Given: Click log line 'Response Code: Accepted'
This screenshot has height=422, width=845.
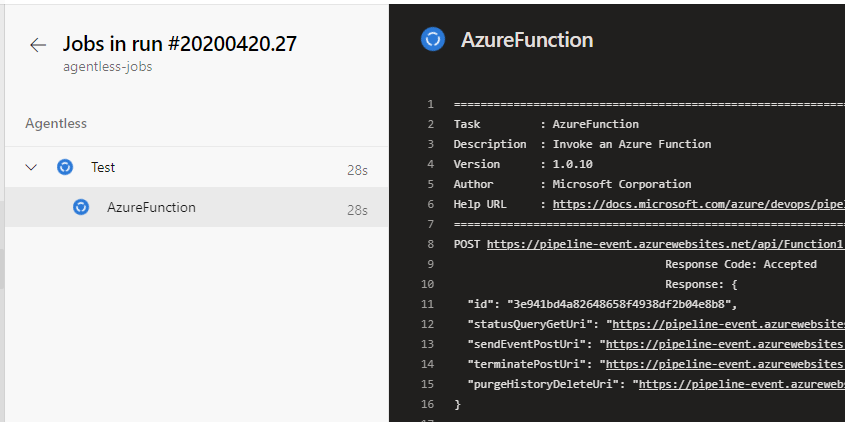Looking at the screenshot, I should 741,264.
